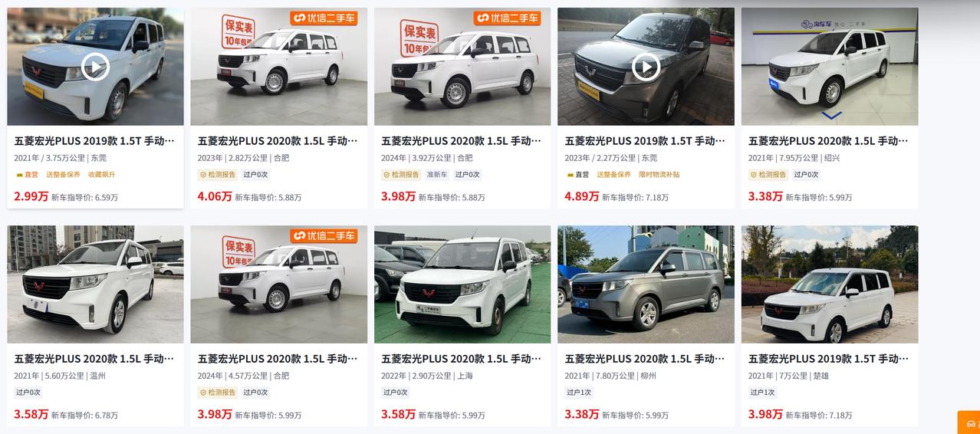The height and width of the screenshot is (434, 980).
Task: Click the 收藏飙升 tag on the 2.99万 listing
Action: pos(102,175)
